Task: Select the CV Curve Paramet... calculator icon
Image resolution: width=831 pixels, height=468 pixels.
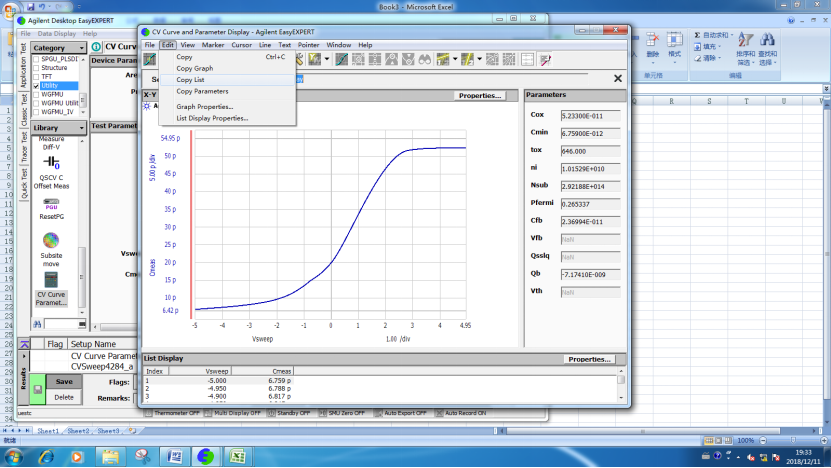Action: coord(51,280)
